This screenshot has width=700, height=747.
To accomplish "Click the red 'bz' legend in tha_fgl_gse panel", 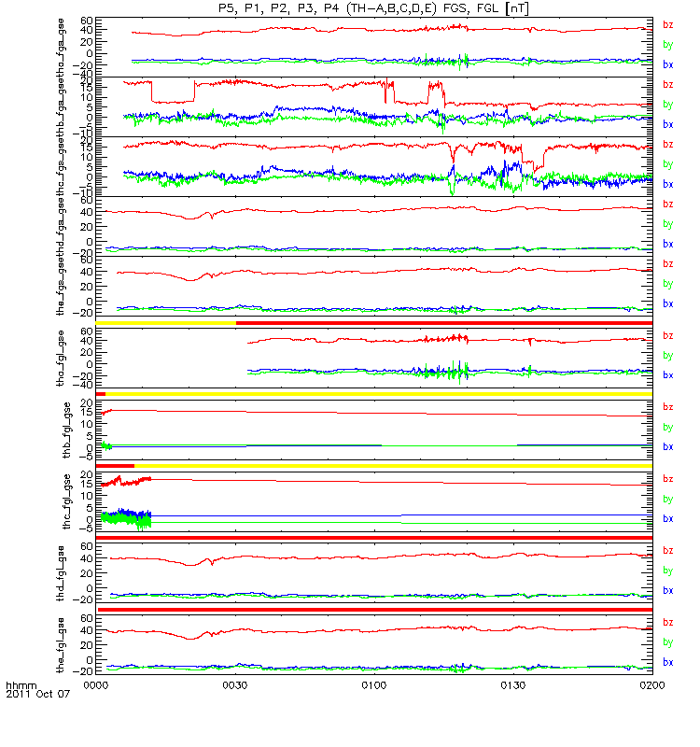I will (x=668, y=335).
